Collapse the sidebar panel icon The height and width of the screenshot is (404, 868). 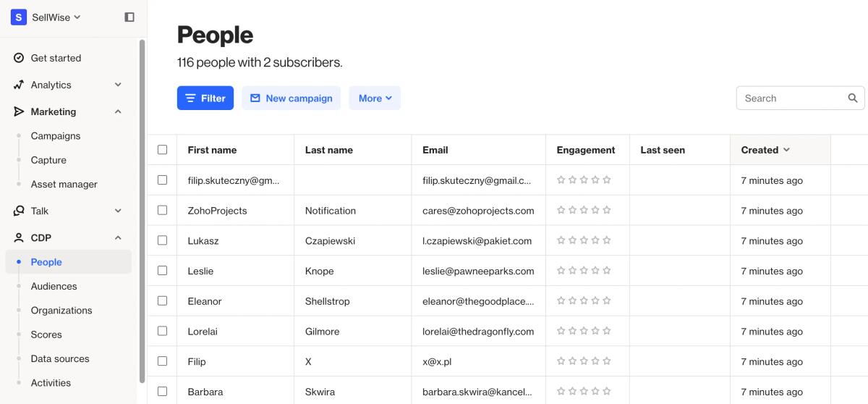click(x=129, y=17)
